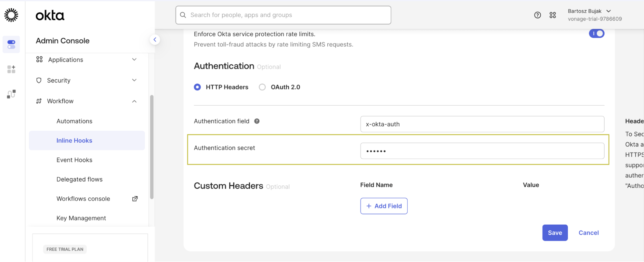
Task: Open Event Hooks in the sidebar
Action: pyautogui.click(x=74, y=160)
